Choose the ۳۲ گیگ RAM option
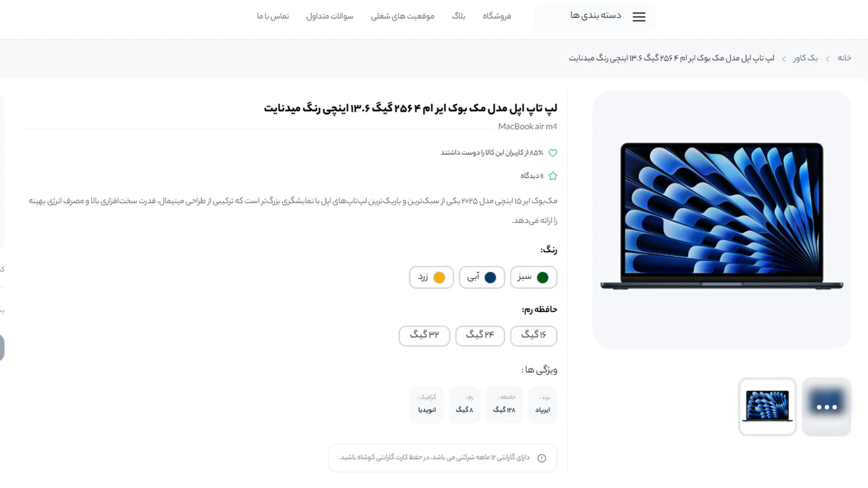This screenshot has width=868, height=488. [x=425, y=336]
